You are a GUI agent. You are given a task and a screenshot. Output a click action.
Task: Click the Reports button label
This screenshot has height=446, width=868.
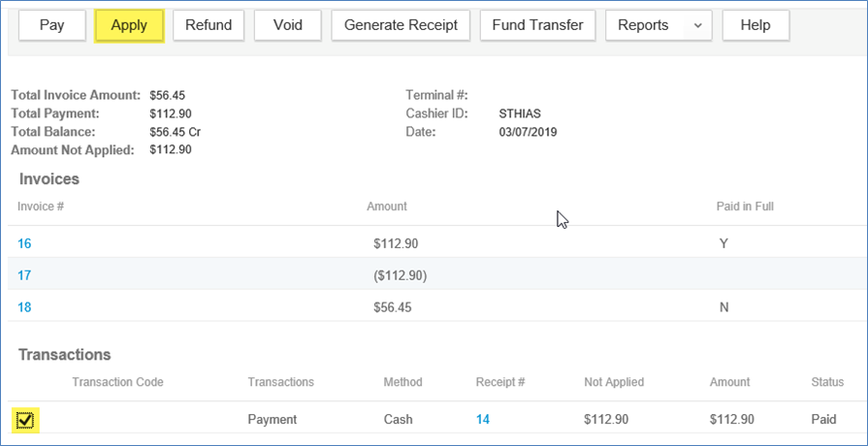pyautogui.click(x=643, y=25)
